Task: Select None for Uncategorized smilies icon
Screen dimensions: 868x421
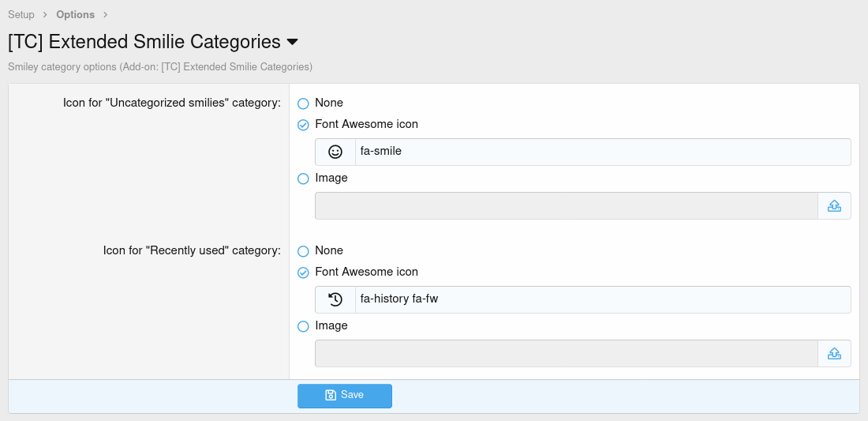Action: 303,103
